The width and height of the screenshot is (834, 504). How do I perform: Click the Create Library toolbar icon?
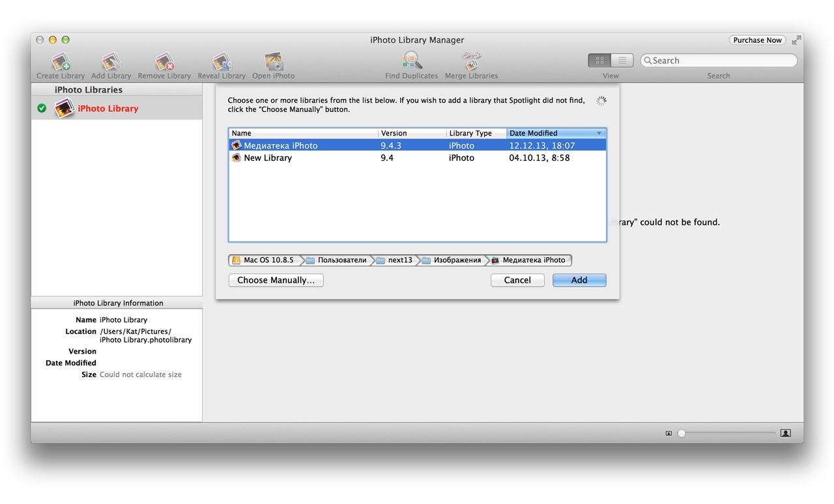tap(61, 62)
